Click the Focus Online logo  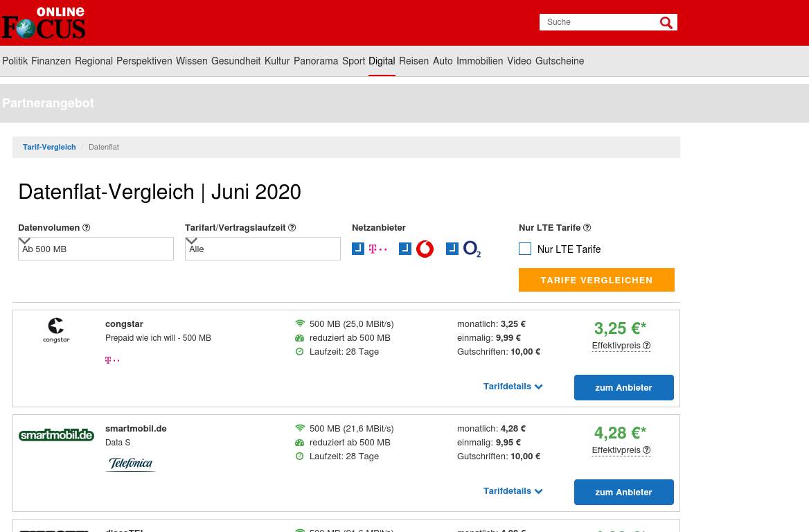click(43, 23)
